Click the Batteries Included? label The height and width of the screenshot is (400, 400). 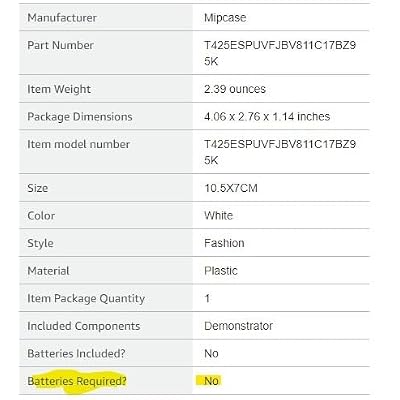76,353
